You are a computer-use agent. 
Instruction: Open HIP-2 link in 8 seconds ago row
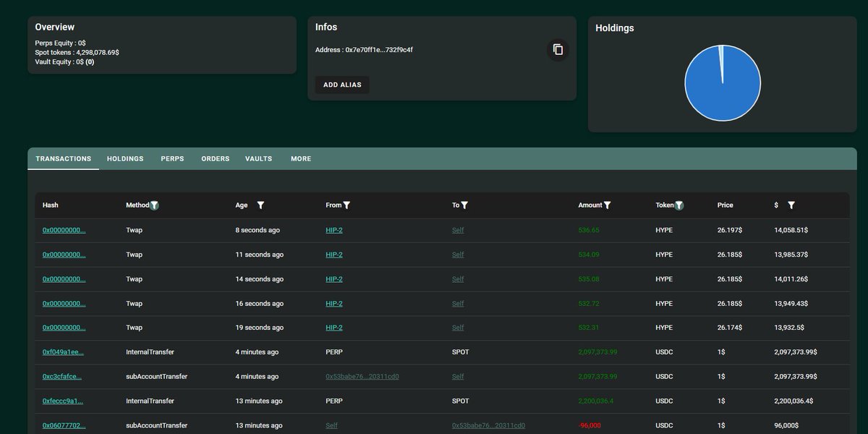click(x=334, y=230)
